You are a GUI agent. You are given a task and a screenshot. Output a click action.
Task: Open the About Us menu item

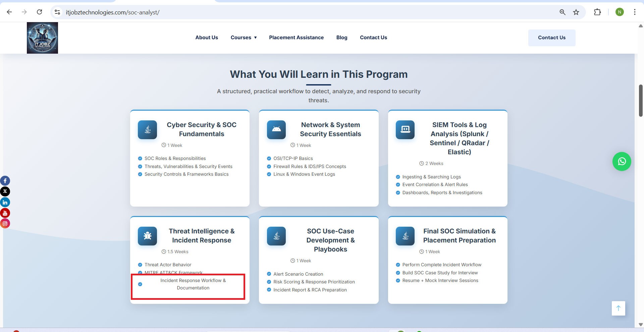click(x=207, y=38)
